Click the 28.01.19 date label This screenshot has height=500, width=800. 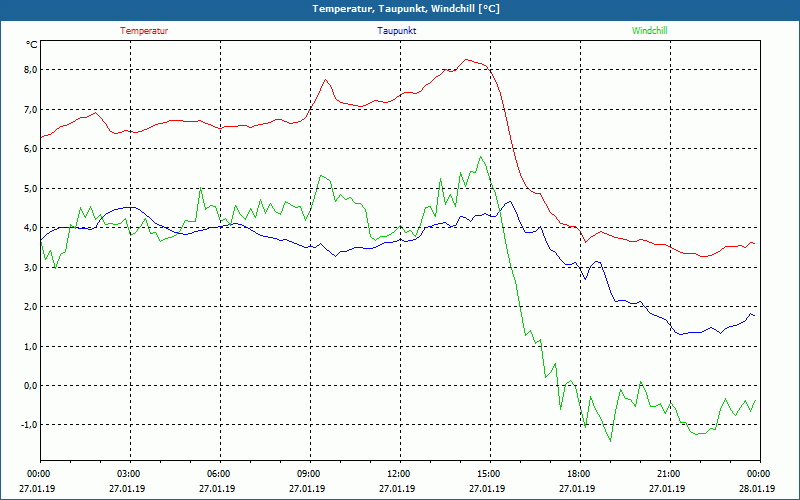[757, 489]
